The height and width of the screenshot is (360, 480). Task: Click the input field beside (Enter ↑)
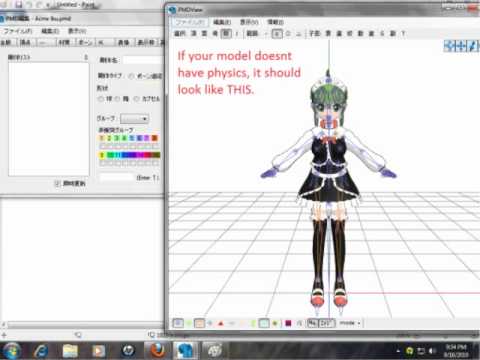point(116,178)
